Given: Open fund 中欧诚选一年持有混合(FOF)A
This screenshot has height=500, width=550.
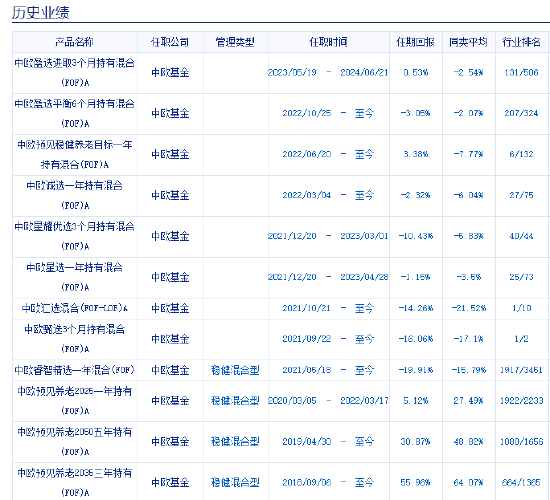Looking at the screenshot, I should 74,195.
